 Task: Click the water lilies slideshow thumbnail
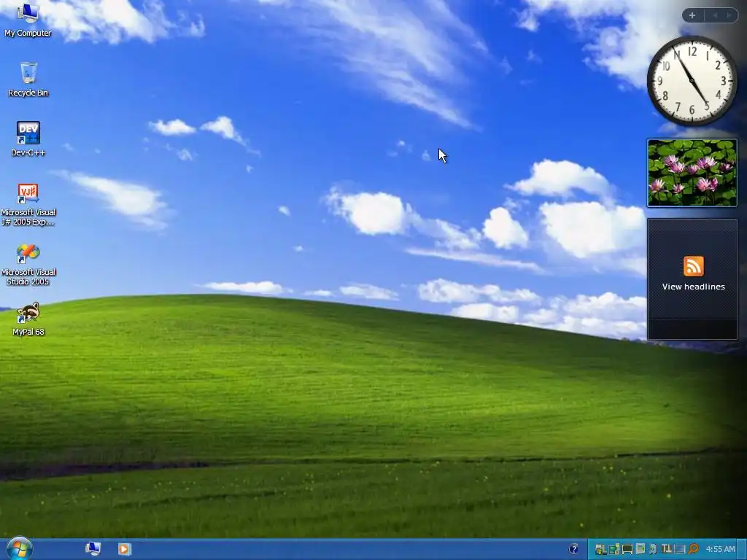(x=692, y=172)
